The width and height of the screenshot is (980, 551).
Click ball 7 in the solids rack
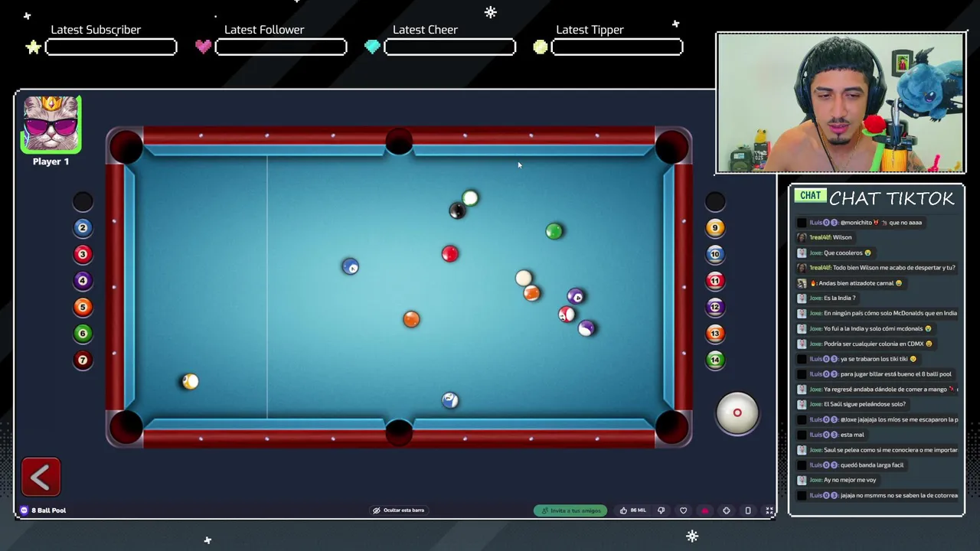pos(83,360)
